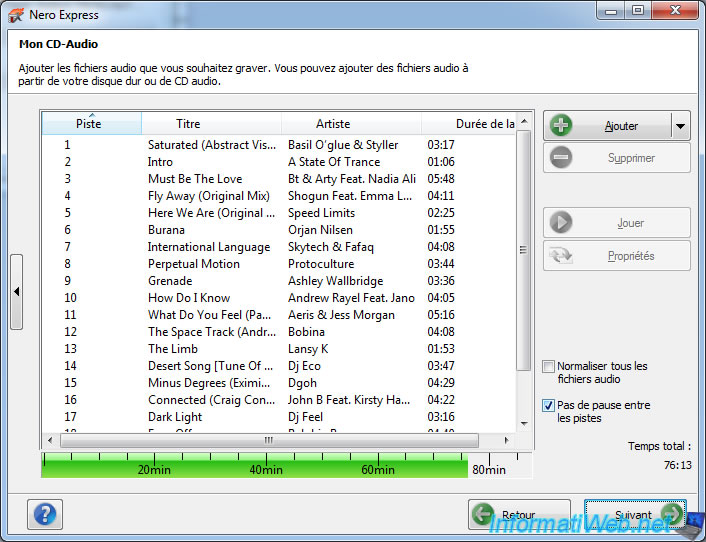The height and width of the screenshot is (542, 706).
Task: Expand the left side panel arrow
Action: click(16, 292)
